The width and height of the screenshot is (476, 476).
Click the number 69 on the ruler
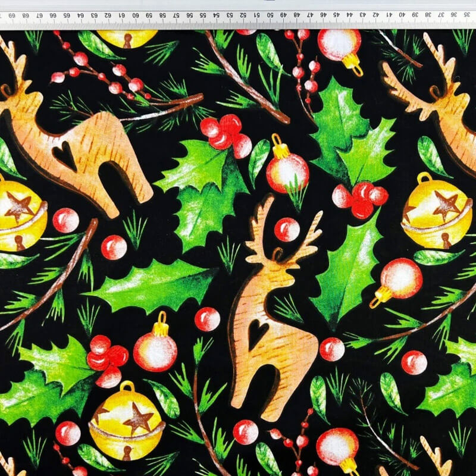12,15
